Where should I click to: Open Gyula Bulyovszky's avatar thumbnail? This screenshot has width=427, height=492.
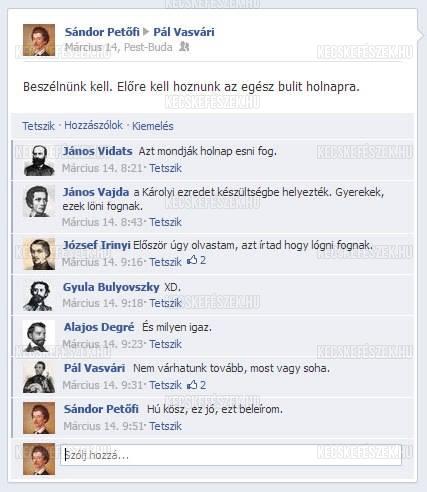click(39, 295)
